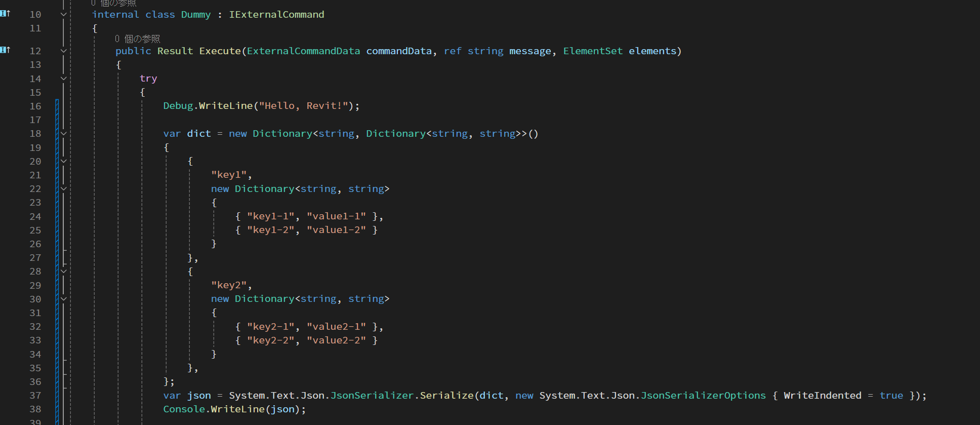The image size is (980, 425).
Task: Collapse the Dummy class at line 10
Action: 64,14
